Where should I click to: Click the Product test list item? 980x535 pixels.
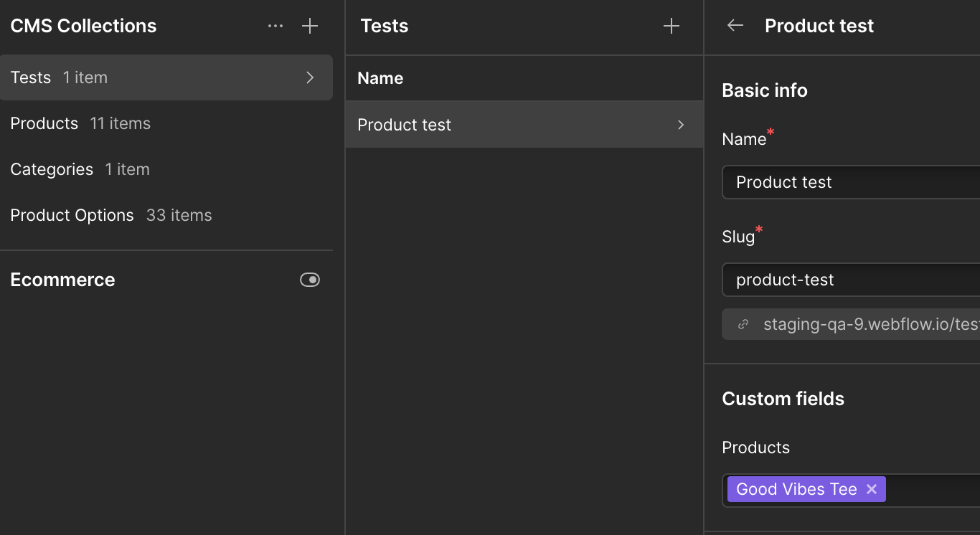click(x=405, y=125)
